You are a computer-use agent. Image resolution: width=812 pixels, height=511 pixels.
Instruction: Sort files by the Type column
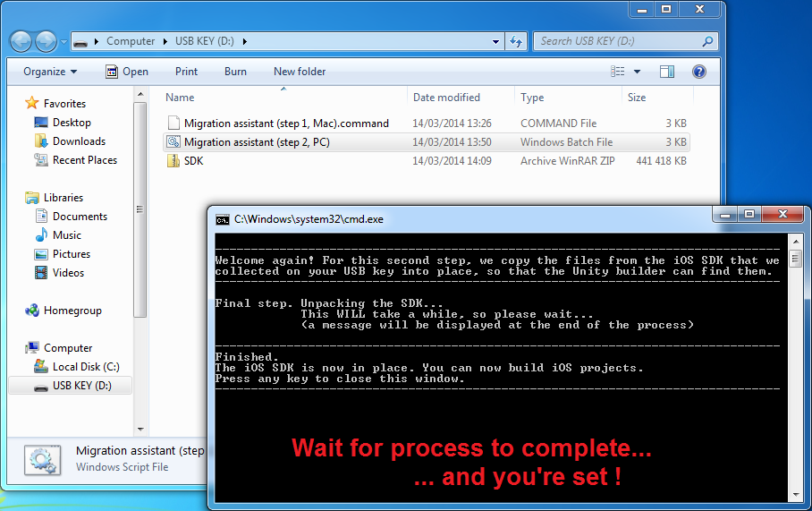[532, 98]
